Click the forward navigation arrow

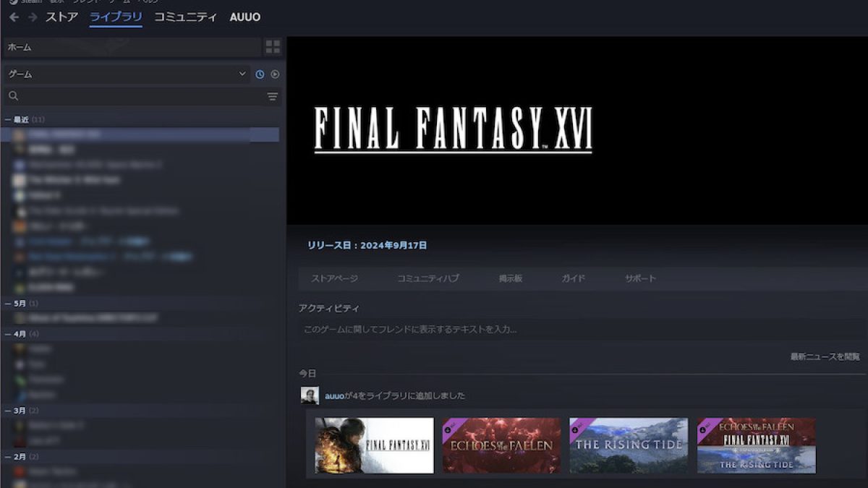30,17
